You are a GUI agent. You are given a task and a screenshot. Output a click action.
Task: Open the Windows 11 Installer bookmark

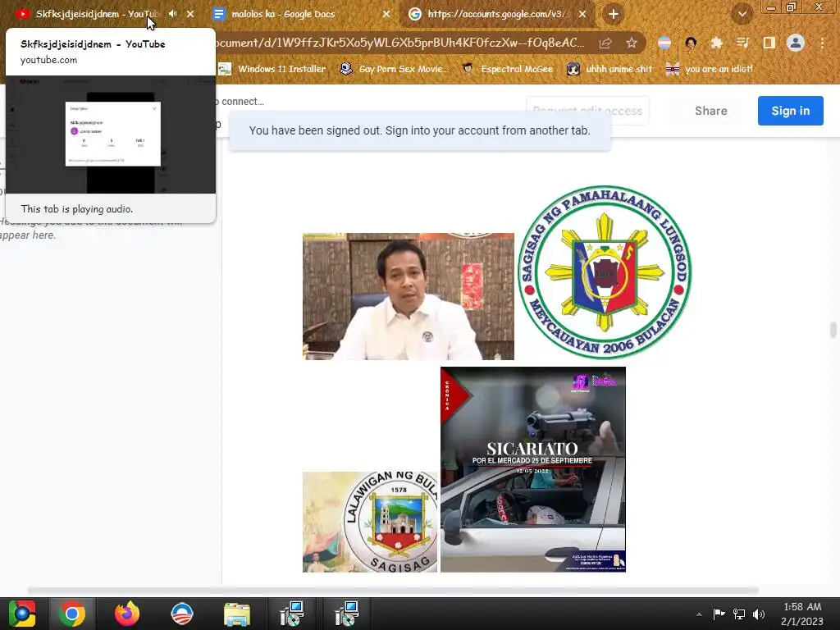(x=272, y=69)
